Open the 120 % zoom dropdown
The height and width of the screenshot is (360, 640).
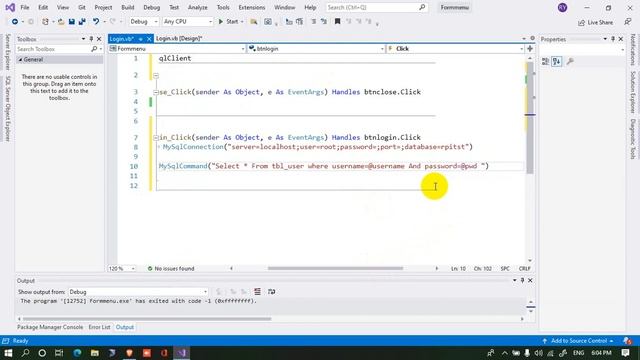point(122,269)
